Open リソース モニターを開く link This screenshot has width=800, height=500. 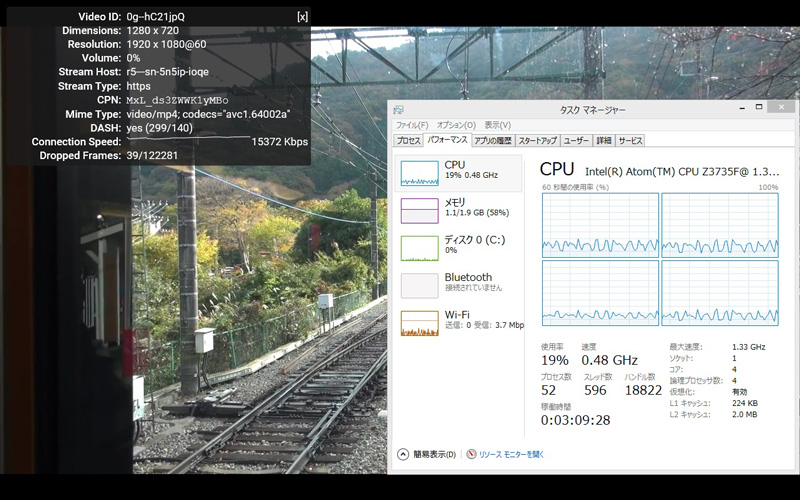click(511, 454)
